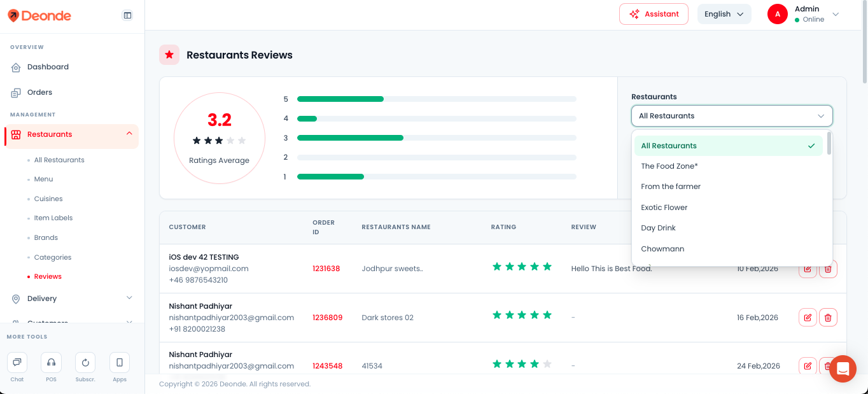Edit review for order 1236809
This screenshot has width=868, height=394.
808,317
